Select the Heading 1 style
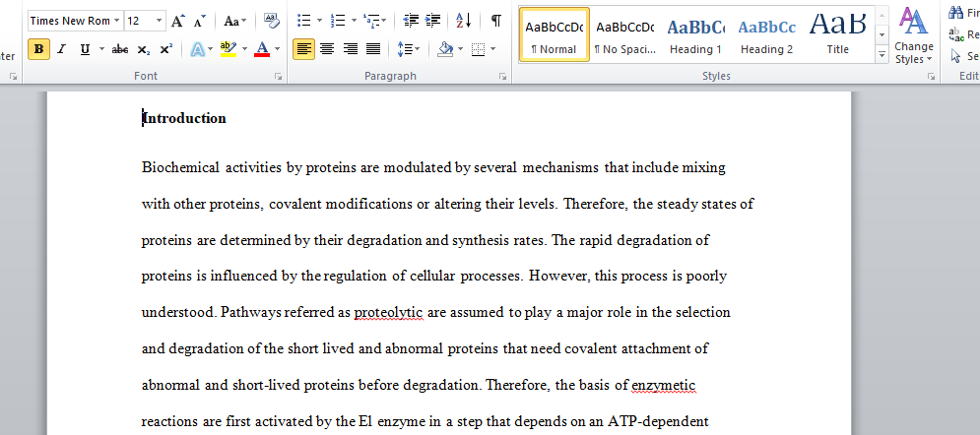 695,34
